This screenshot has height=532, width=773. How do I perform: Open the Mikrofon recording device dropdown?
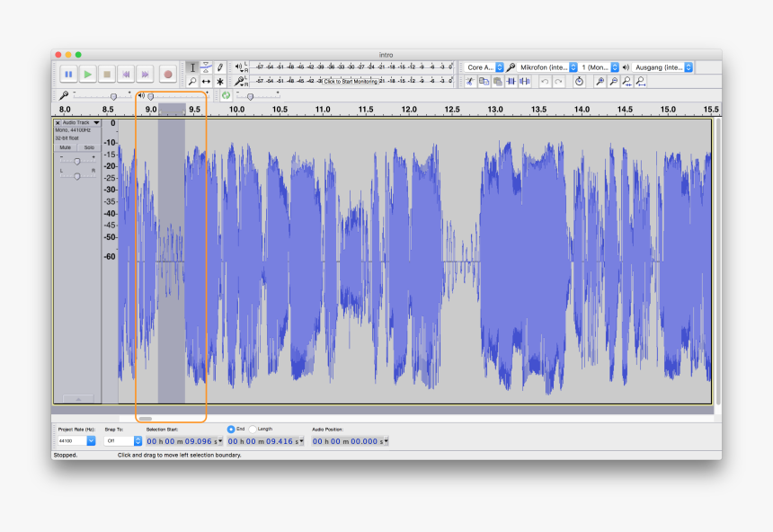[548, 67]
